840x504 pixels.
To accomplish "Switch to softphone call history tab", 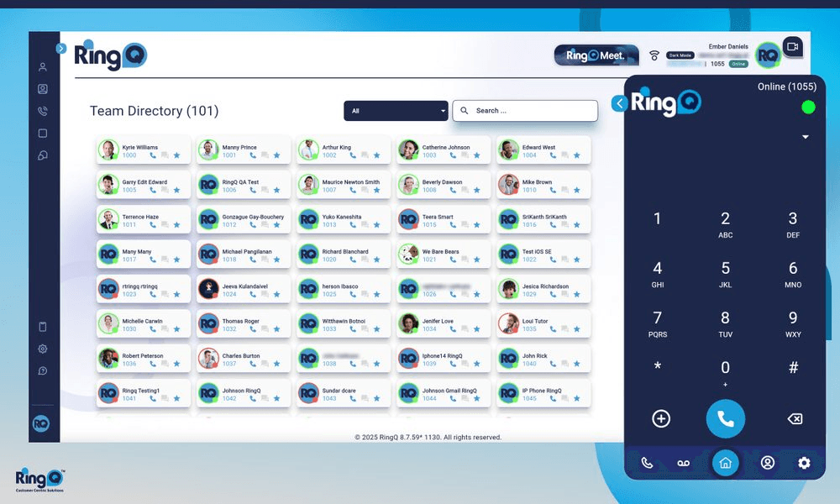I will click(x=647, y=463).
